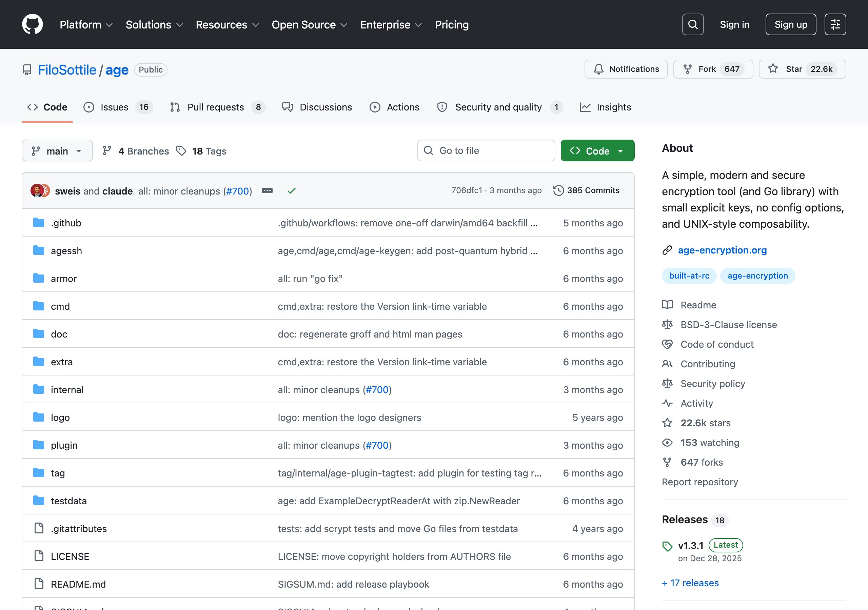Open Security and quality tab
This screenshot has height=610, width=868.
[500, 107]
